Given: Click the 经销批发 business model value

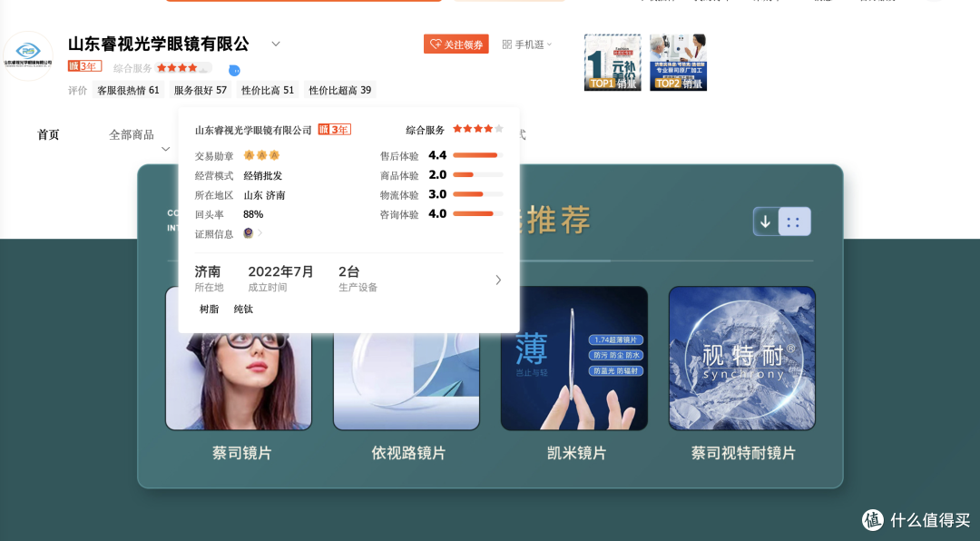Looking at the screenshot, I should (x=262, y=176).
